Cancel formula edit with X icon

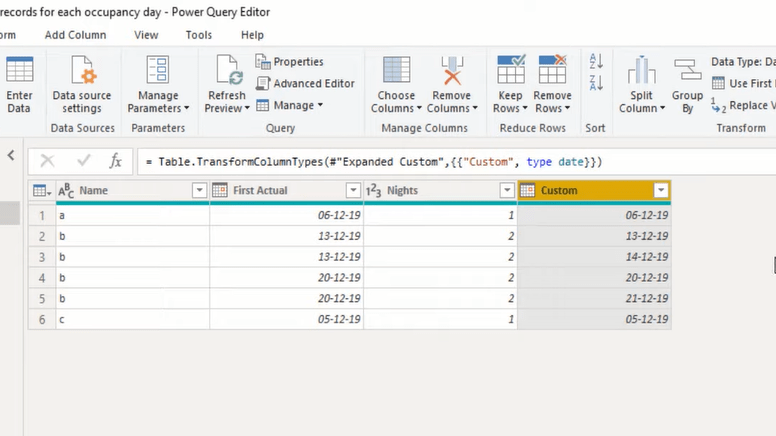(48, 161)
